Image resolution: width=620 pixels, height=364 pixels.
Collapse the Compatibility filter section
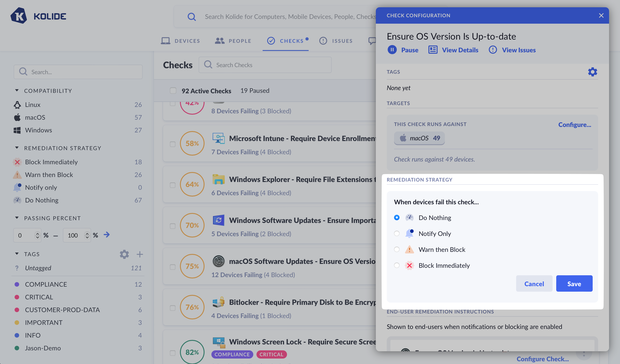coord(17,91)
